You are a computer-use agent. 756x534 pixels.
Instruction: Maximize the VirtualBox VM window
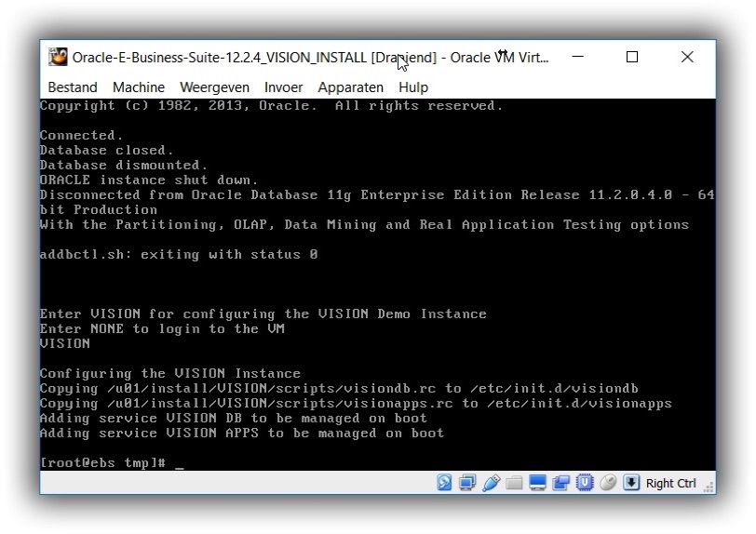[632, 57]
